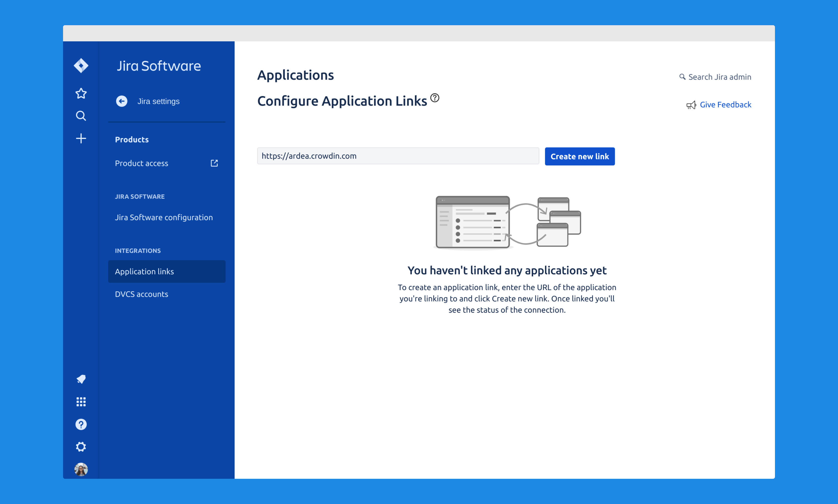Focus the application URL input field
Image resolution: width=838 pixels, height=504 pixels.
pos(397,156)
